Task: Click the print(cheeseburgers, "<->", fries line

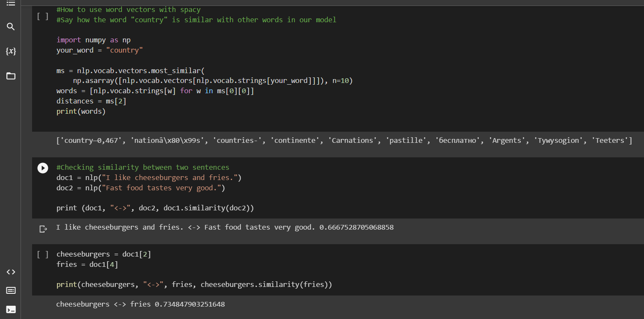Action: (x=194, y=285)
